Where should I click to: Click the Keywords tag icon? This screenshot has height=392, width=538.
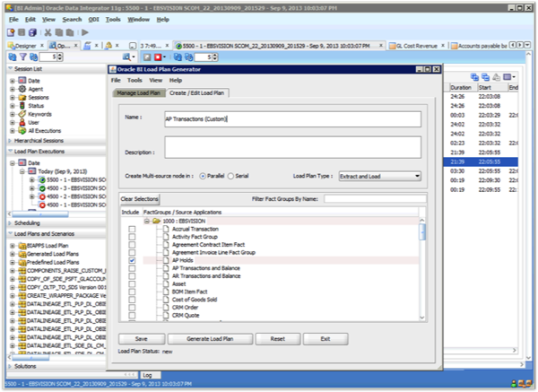pyautogui.click(x=22, y=114)
